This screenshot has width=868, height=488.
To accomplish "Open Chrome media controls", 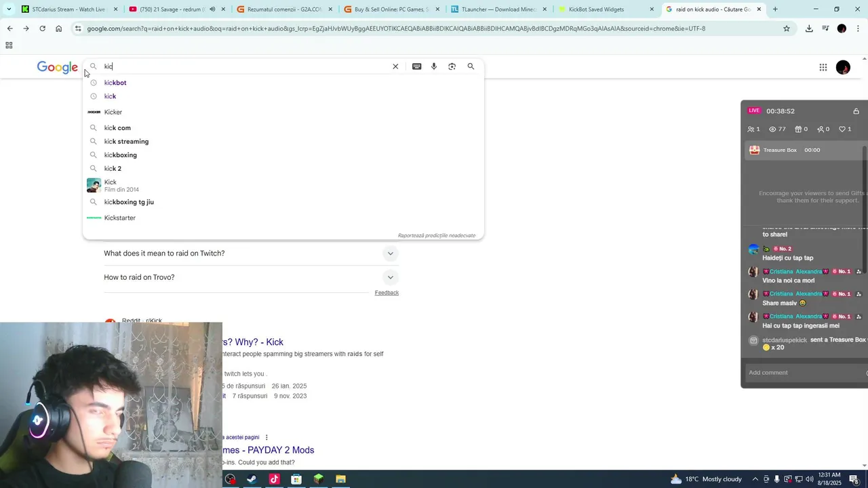I will 825,28.
